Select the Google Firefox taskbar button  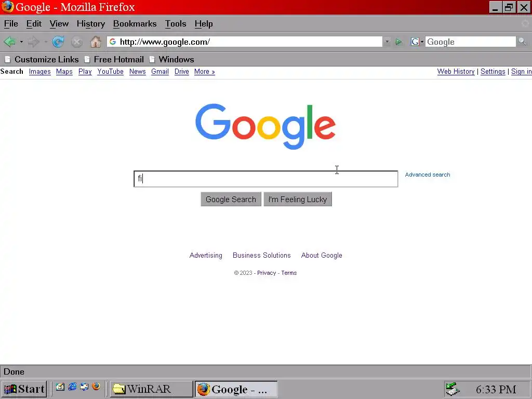[236, 389]
